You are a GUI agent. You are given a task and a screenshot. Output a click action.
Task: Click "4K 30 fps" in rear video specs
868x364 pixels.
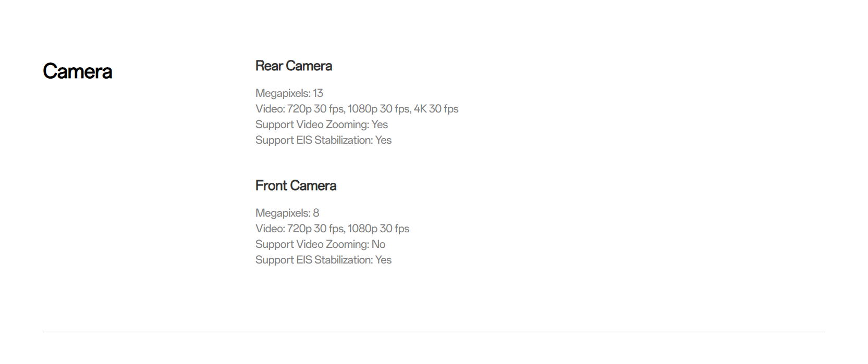click(436, 109)
